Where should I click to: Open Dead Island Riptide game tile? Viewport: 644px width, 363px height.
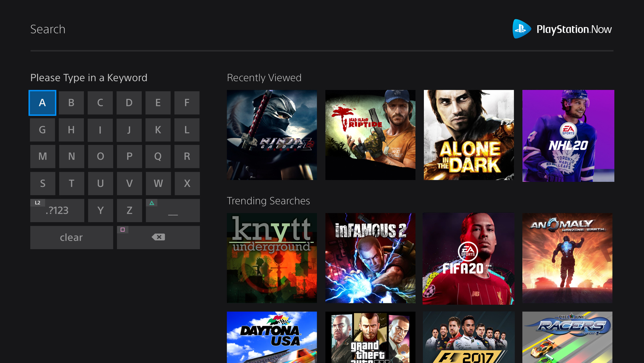pos(370,135)
